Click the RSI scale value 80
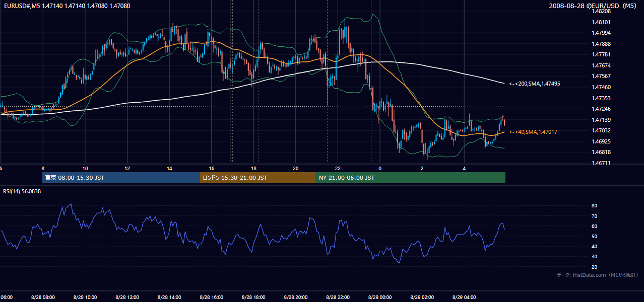Viewport: 644px width, 302px height. (x=595, y=206)
